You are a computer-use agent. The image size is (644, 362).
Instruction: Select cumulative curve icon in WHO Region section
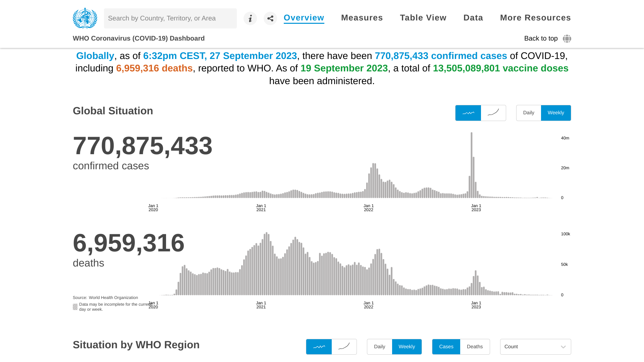tap(344, 347)
